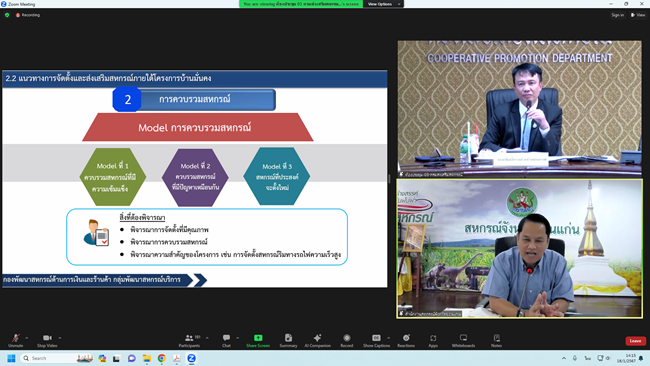Open the Reactions menu

[x=406, y=340]
